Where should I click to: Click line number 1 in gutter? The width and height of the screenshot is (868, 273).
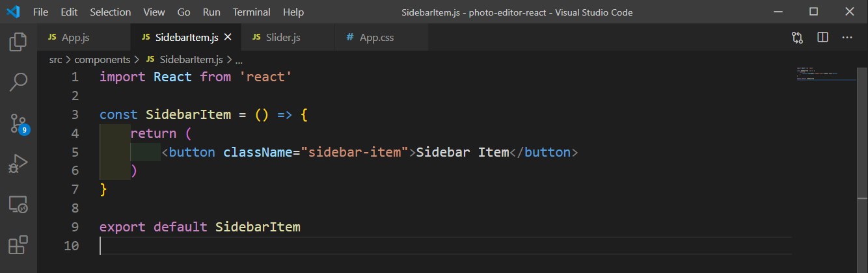[x=75, y=77]
